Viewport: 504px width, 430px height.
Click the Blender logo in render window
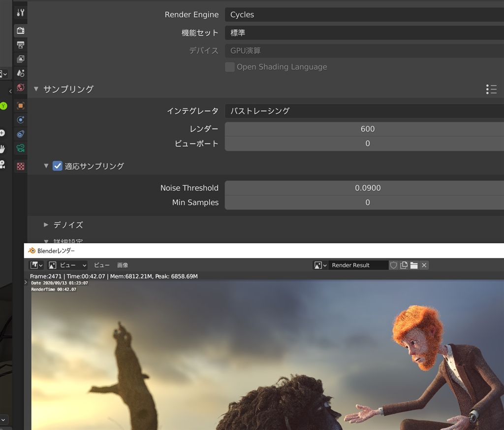coord(31,251)
